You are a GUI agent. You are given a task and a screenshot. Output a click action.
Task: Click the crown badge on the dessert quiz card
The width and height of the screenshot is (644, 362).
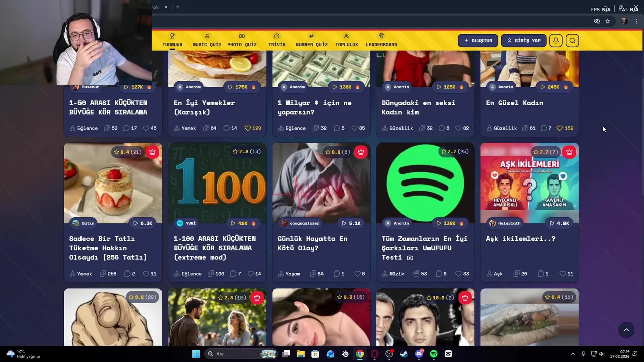pyautogui.click(x=152, y=152)
